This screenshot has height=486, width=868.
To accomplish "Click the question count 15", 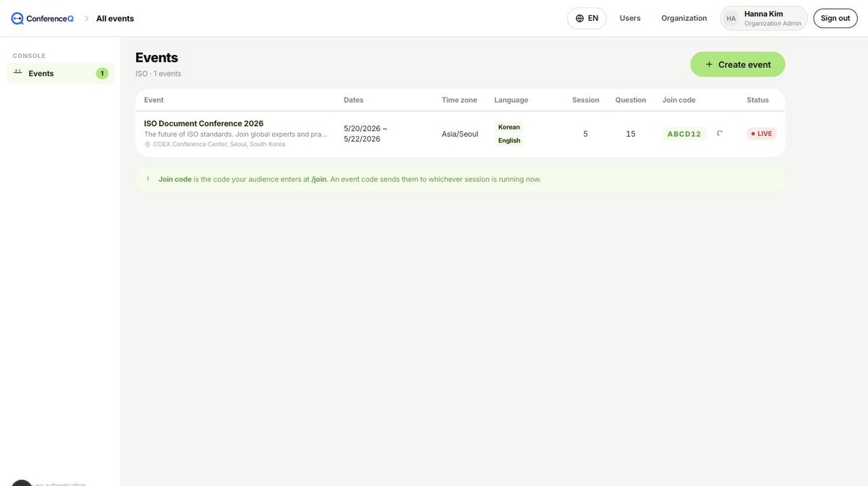I will point(631,134).
